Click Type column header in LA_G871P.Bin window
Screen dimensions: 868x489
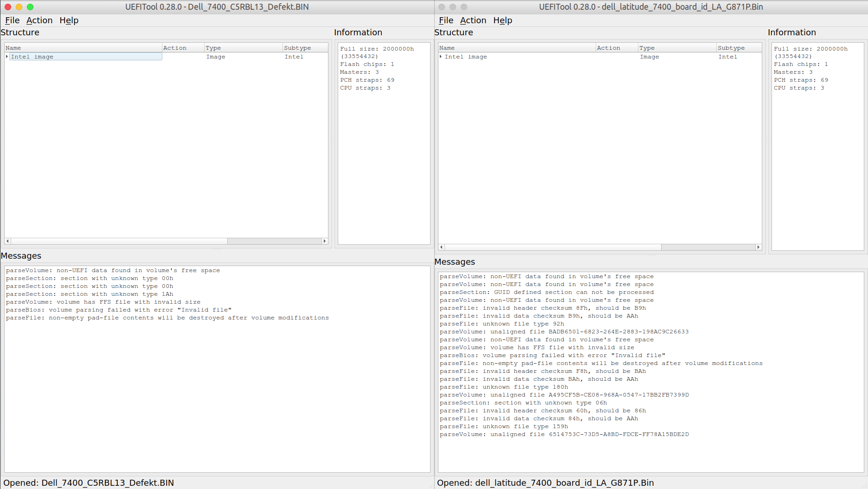pyautogui.click(x=677, y=48)
